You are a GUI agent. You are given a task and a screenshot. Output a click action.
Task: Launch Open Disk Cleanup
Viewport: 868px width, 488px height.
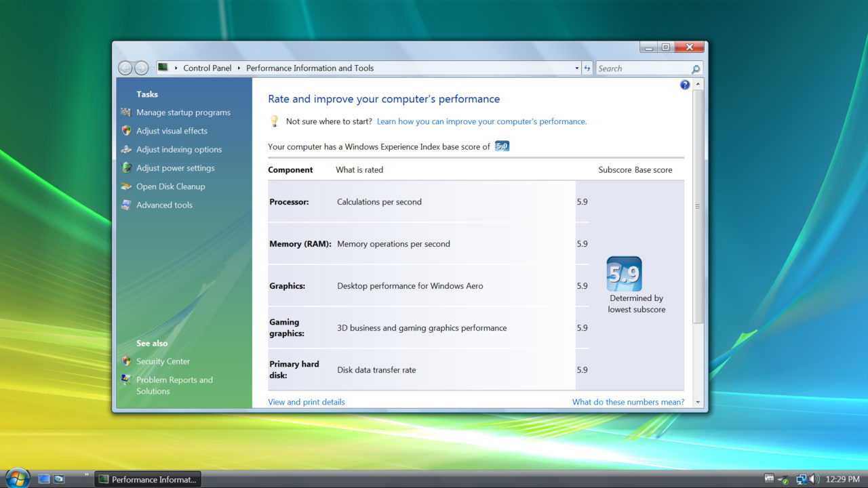170,186
